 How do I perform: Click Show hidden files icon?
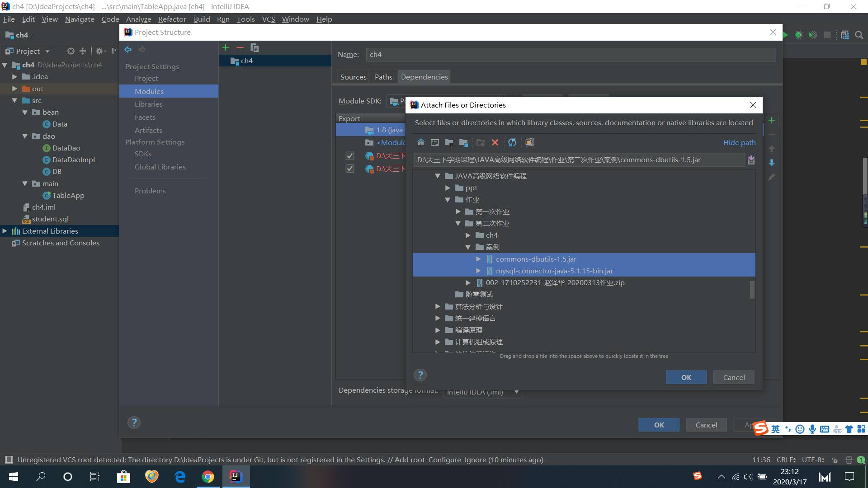click(x=529, y=142)
